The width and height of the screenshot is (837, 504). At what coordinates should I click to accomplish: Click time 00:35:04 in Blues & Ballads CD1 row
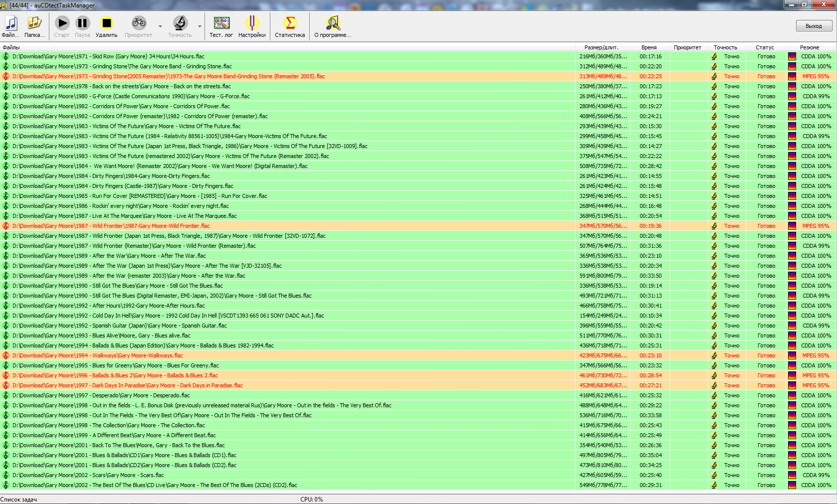[x=650, y=455]
